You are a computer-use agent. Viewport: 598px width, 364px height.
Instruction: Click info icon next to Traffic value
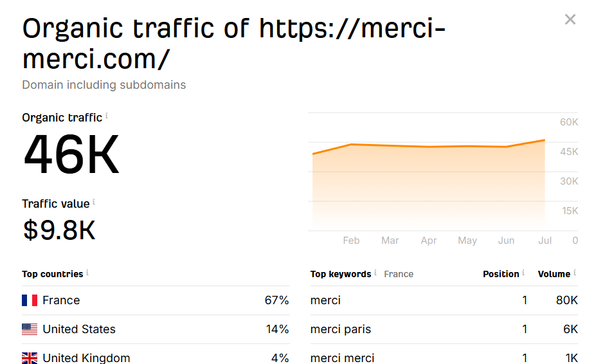point(94,203)
